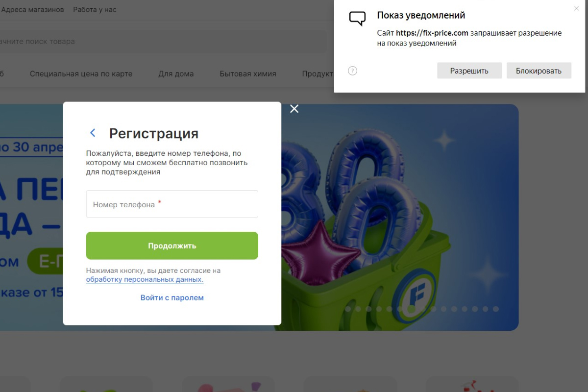
Task: Choose Войти с паролем link
Action: click(x=172, y=297)
